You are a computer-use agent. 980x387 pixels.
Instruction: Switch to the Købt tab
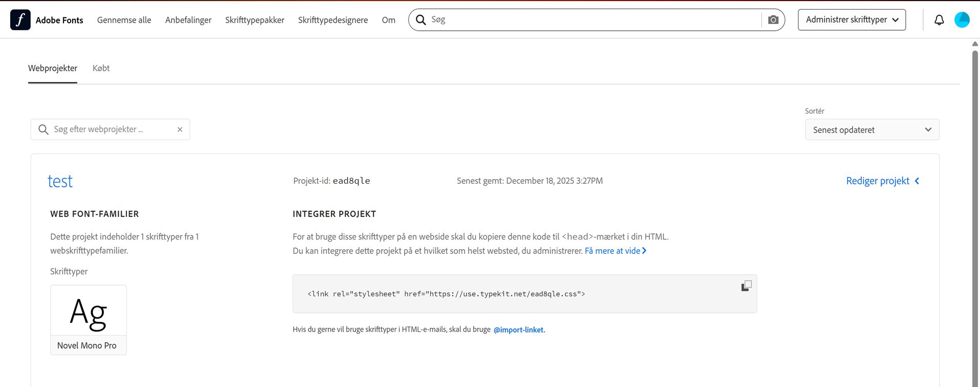point(101,68)
